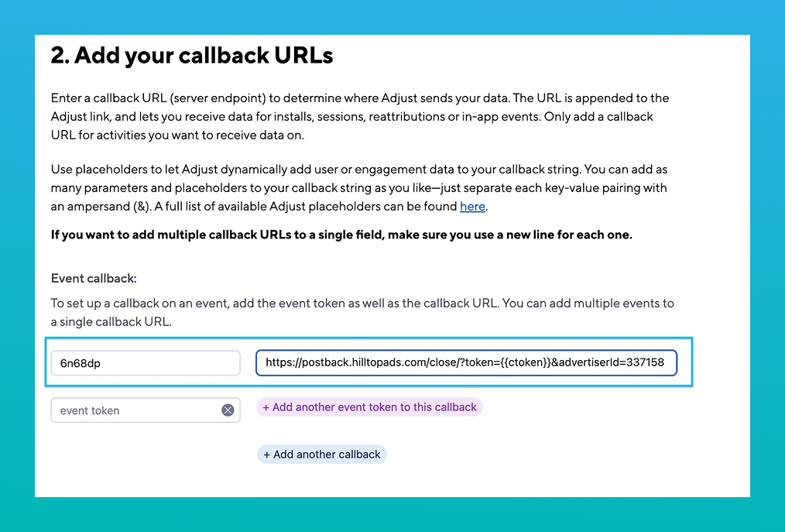
Task: Click the heading '2. Add your callback URLs'
Action: 192,56
